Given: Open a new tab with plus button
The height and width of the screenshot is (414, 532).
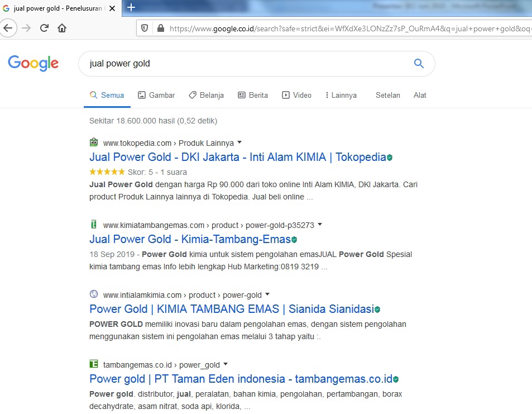Looking at the screenshot, I should point(131,7).
